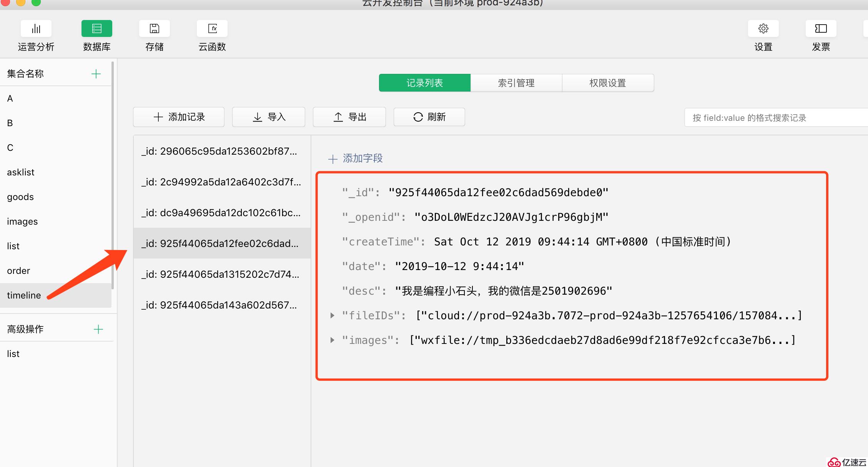Open the 云函数 cloud function icon

[212, 28]
